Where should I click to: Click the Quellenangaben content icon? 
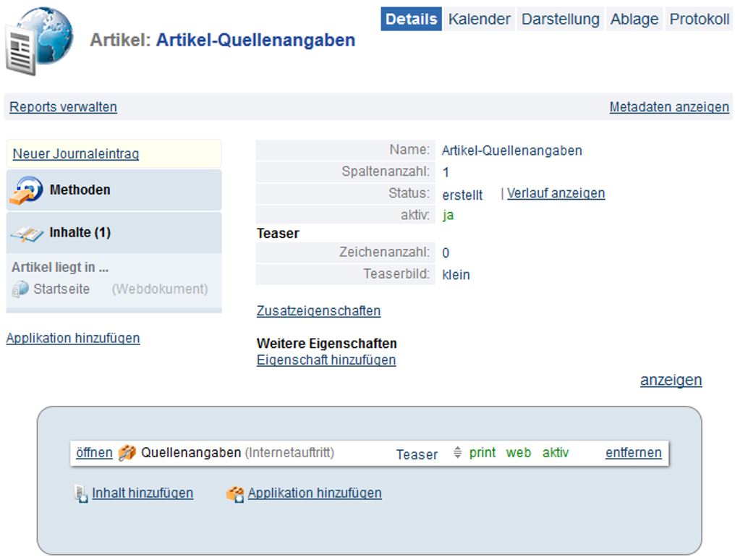[127, 453]
